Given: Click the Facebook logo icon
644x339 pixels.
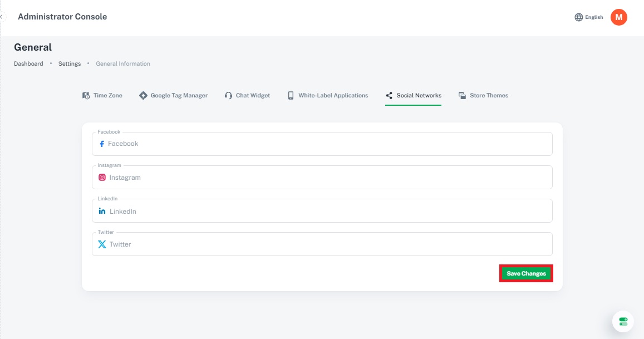Looking at the screenshot, I should pyautogui.click(x=102, y=144).
